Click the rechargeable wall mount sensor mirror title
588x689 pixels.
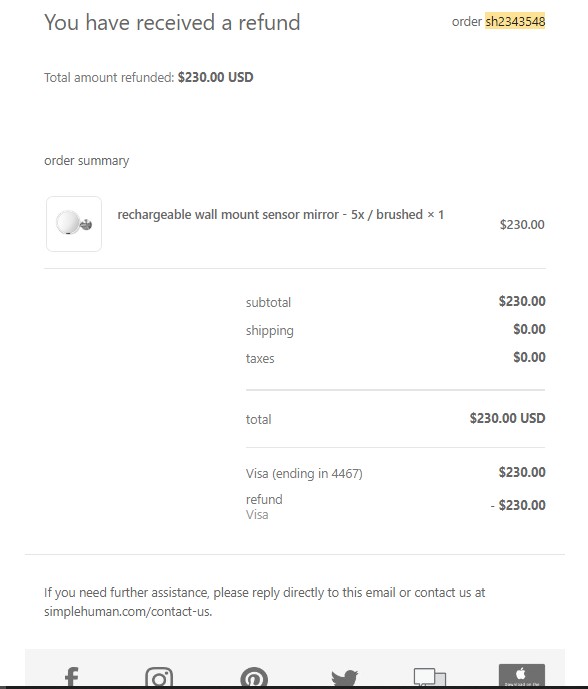coord(280,214)
